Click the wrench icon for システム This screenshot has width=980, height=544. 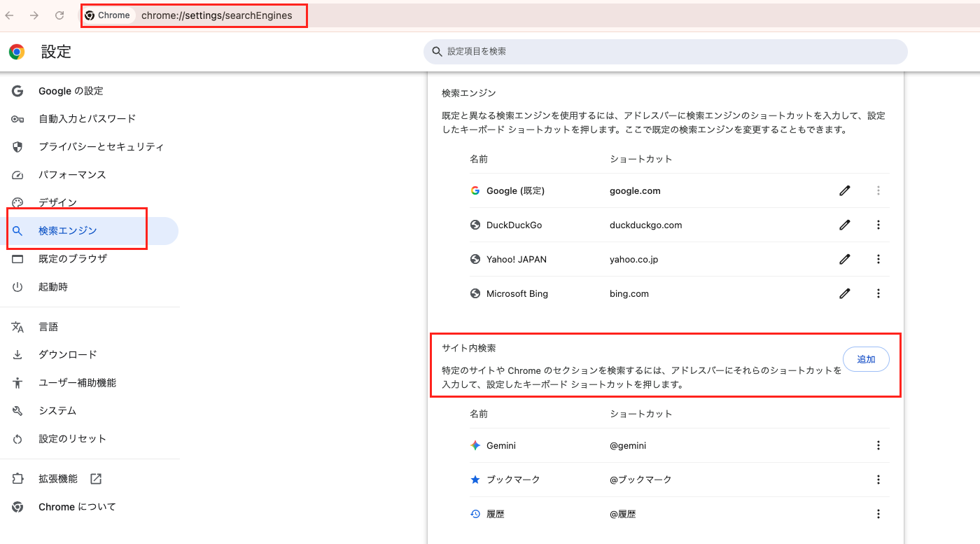coord(17,411)
